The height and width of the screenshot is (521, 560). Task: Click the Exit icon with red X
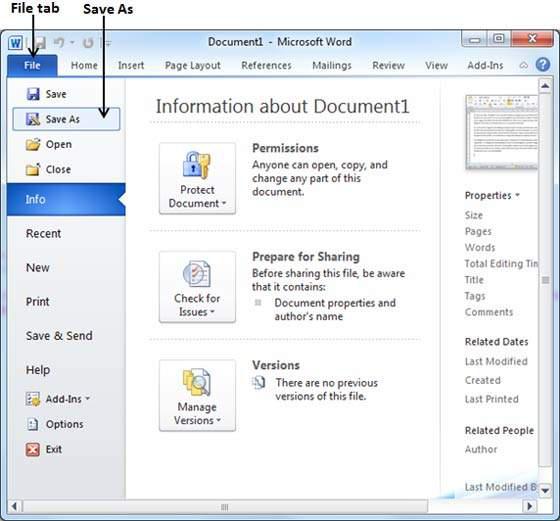tap(33, 449)
